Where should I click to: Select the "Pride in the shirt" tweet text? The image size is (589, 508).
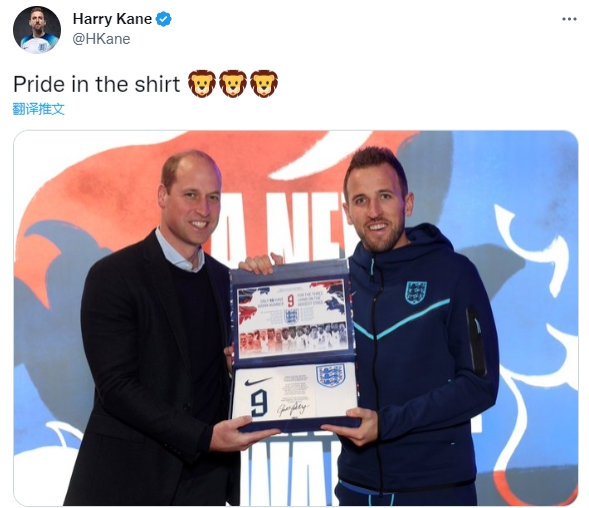click(97, 84)
